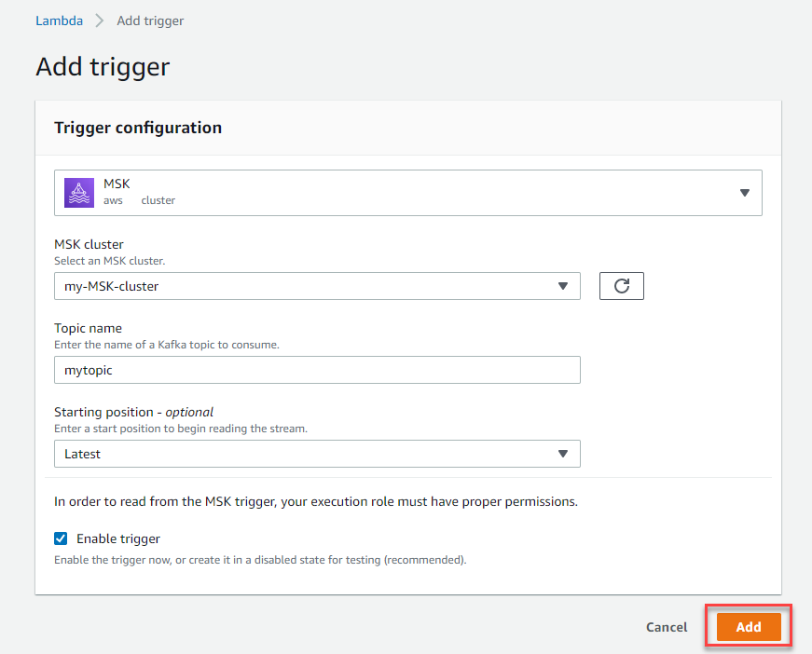Click the 'Enable the trigger now' description

coord(260,560)
